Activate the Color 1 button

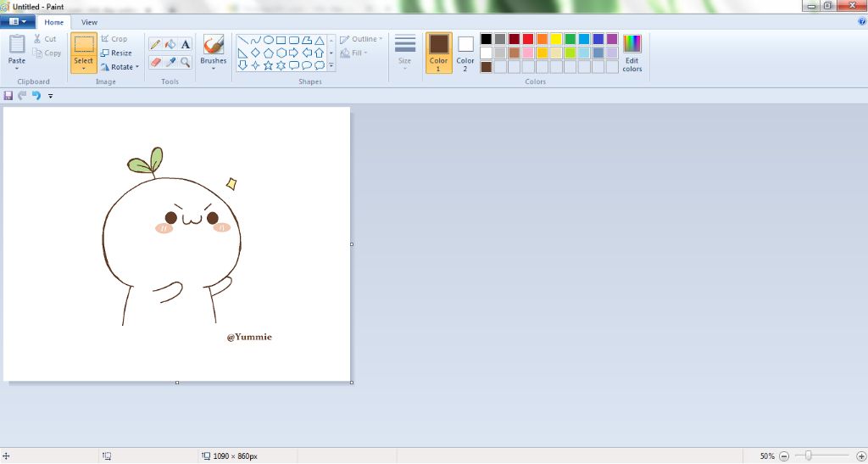(x=438, y=53)
